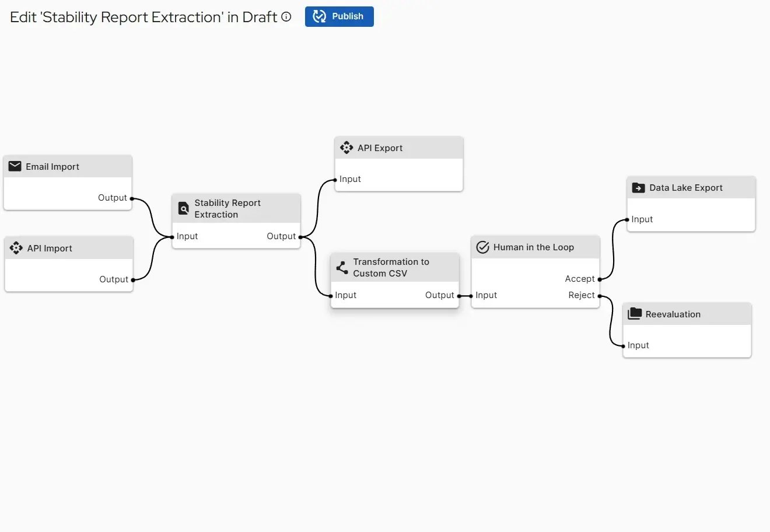Click the folder icon on Reevaluation node
770x532 pixels.
point(634,313)
